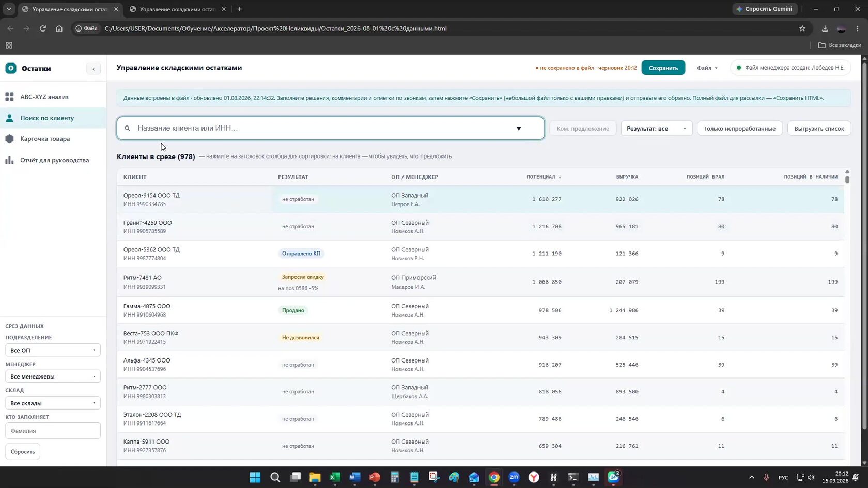The image size is (868, 488).
Task: Click Отправлено КП status badge
Action: tap(301, 254)
